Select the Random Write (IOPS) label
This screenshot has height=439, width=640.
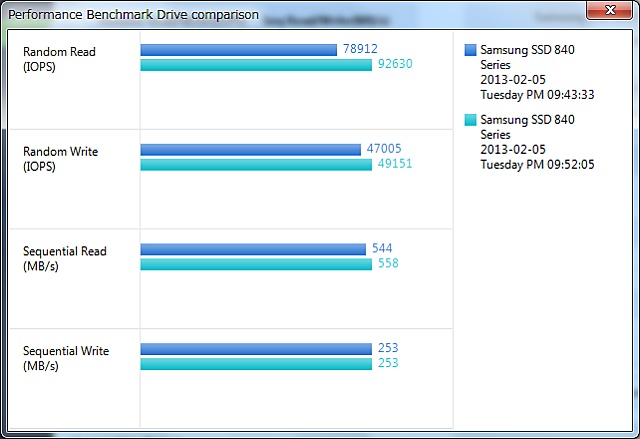60,159
